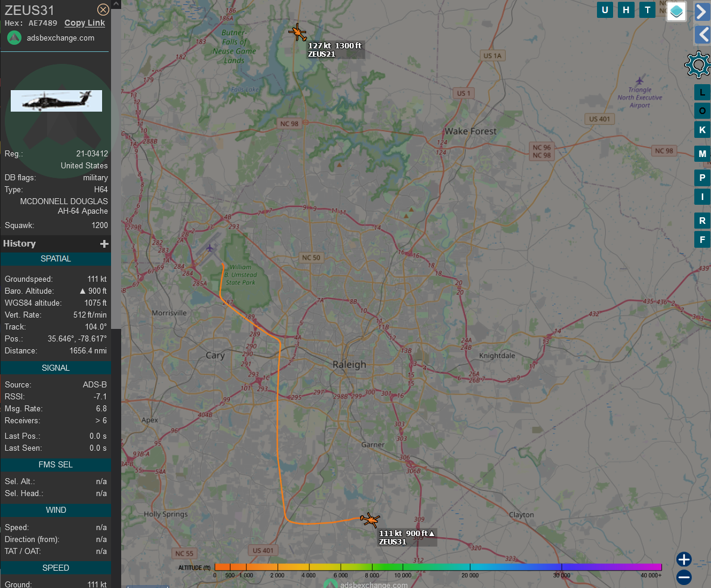Collapse the FMS SEL section header
711x588 pixels.
(x=56, y=464)
